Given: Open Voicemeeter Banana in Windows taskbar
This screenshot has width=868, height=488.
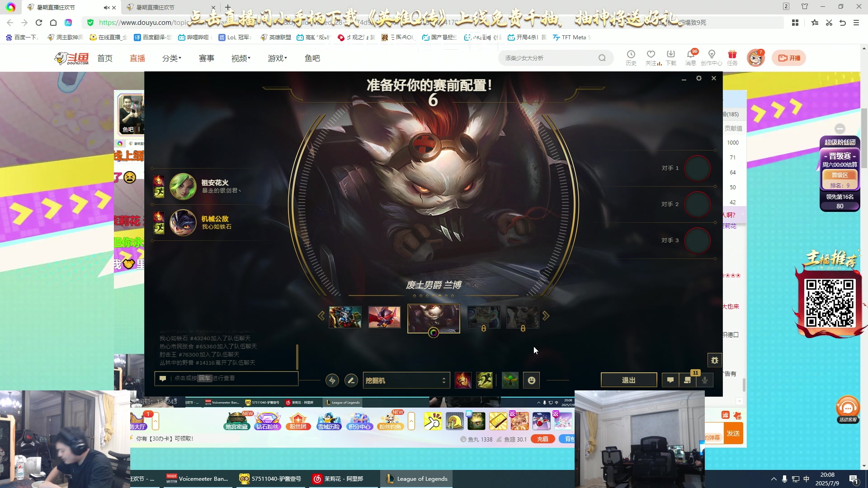Looking at the screenshot, I should tap(197, 479).
